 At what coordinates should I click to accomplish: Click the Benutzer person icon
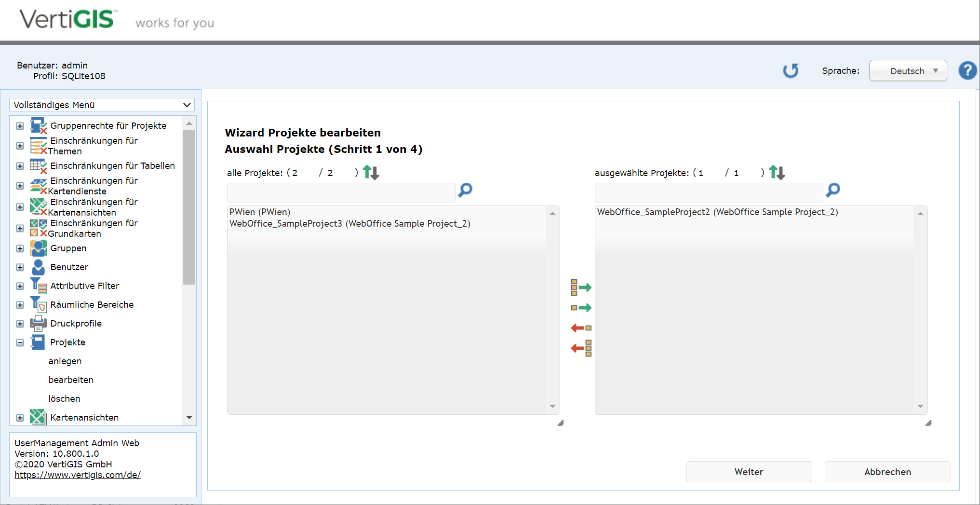38,267
